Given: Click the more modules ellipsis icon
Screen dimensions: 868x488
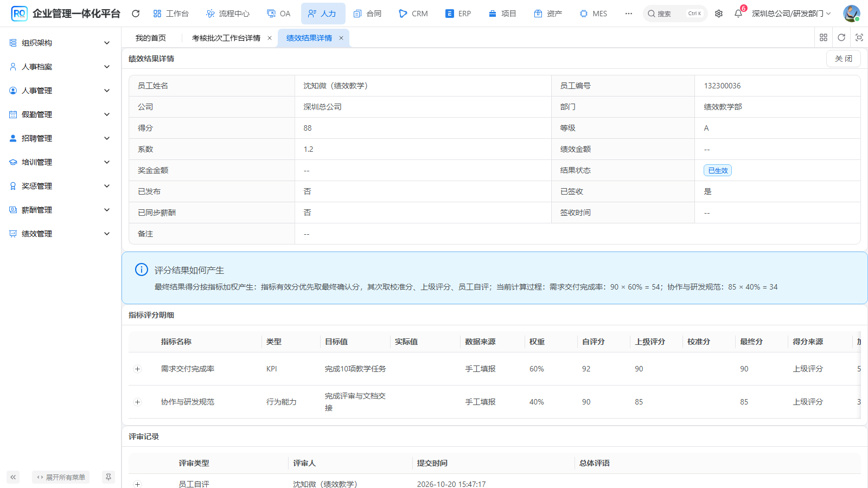Looking at the screenshot, I should (x=628, y=14).
